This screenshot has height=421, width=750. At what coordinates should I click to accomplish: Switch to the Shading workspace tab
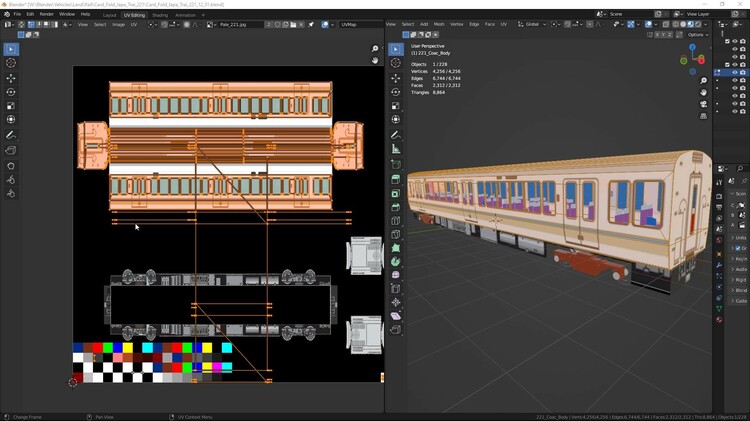pyautogui.click(x=160, y=15)
